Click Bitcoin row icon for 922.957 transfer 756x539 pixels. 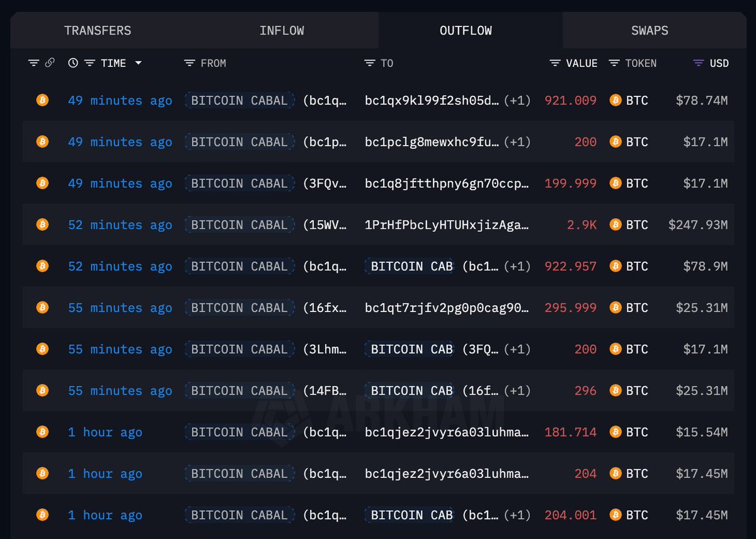[x=42, y=266]
